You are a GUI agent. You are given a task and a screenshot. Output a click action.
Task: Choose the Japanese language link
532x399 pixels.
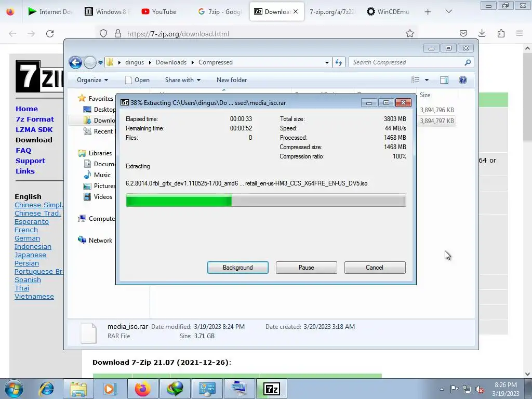(x=30, y=255)
